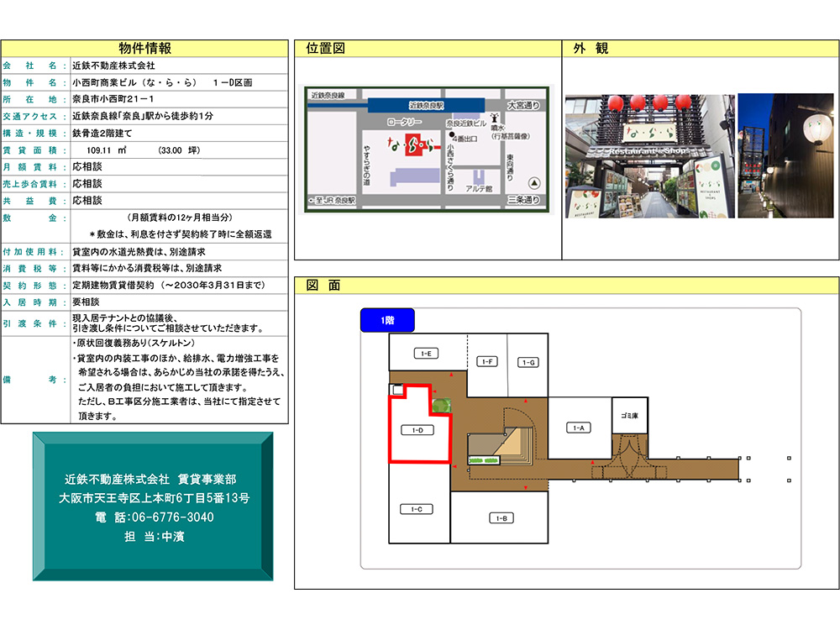Click 売上歩合賃料 label

[x=29, y=184]
